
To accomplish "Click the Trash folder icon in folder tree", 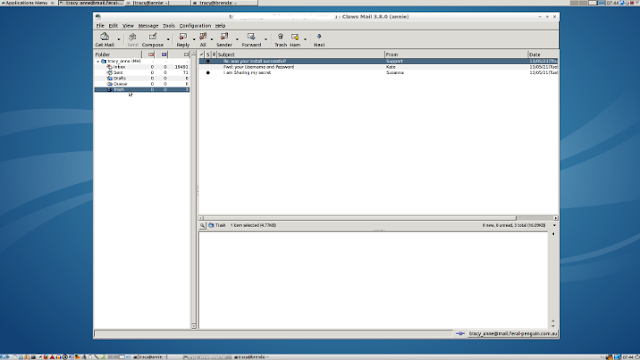I will (109, 89).
